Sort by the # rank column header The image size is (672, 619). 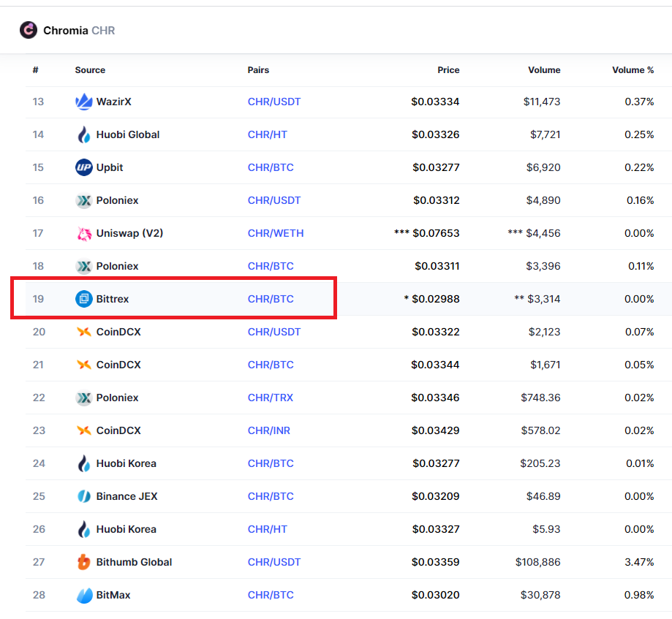pyautogui.click(x=36, y=70)
